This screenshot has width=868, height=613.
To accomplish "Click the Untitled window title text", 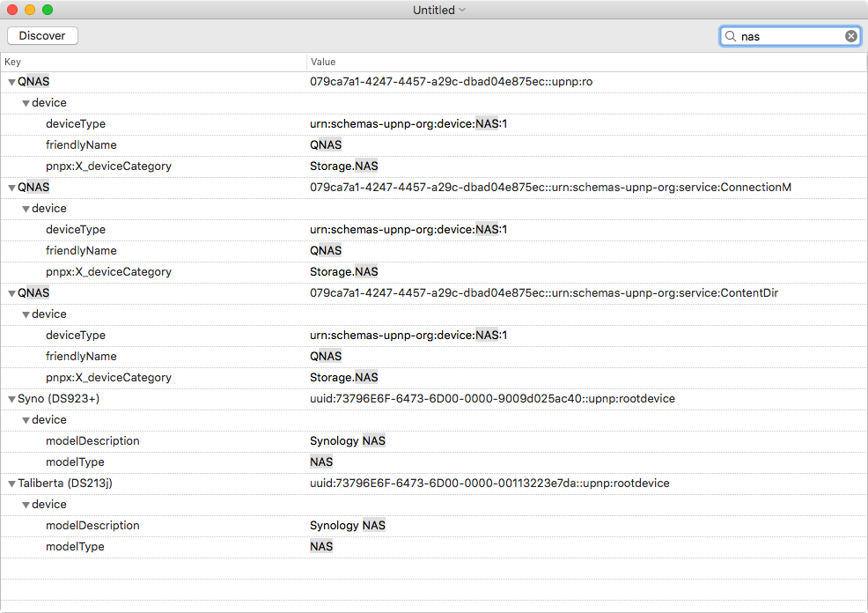I will (x=433, y=10).
